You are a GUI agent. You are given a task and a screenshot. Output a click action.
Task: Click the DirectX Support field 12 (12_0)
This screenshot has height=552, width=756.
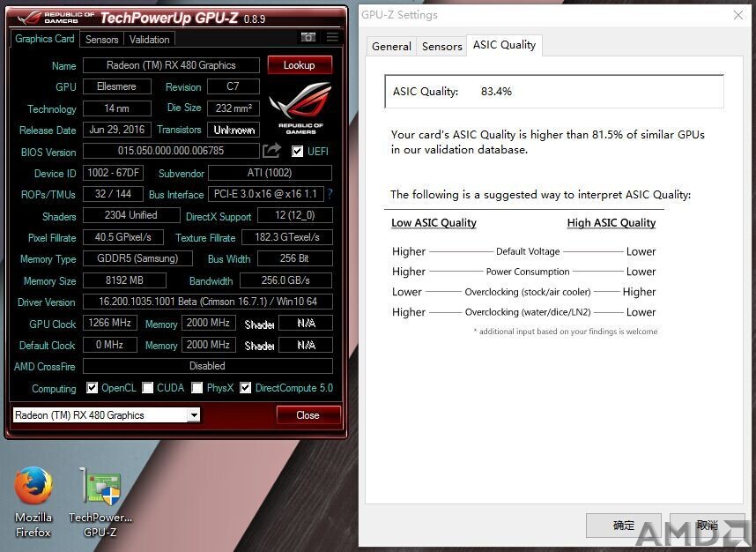295,215
